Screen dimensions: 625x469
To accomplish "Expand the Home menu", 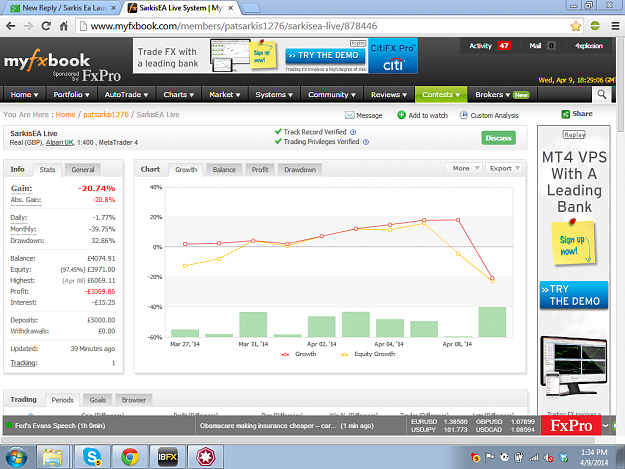I will coord(24,94).
